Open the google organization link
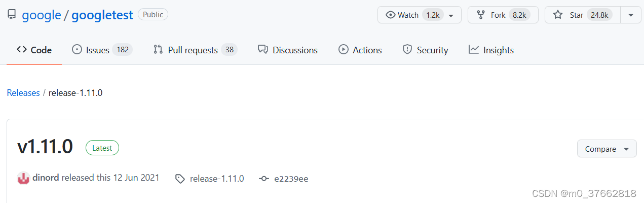The width and height of the screenshot is (644, 203). coord(42,15)
